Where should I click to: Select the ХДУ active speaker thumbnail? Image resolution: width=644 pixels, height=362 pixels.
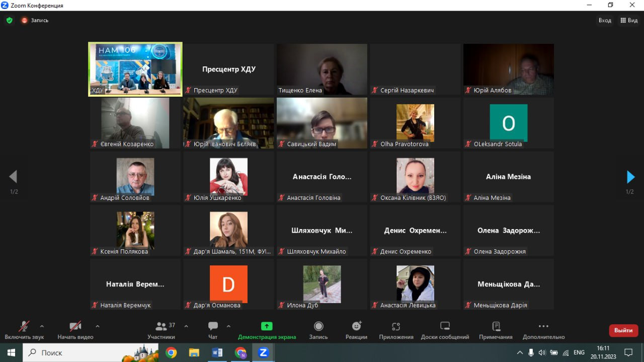pos(135,69)
